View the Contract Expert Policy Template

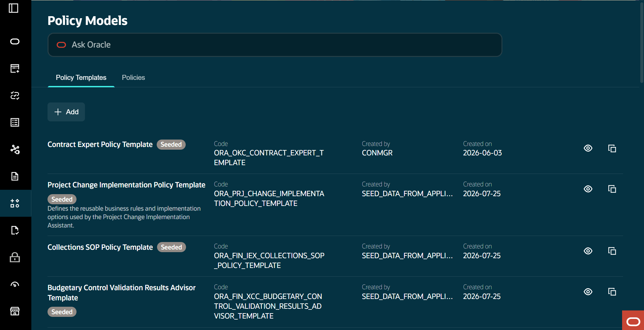click(588, 148)
